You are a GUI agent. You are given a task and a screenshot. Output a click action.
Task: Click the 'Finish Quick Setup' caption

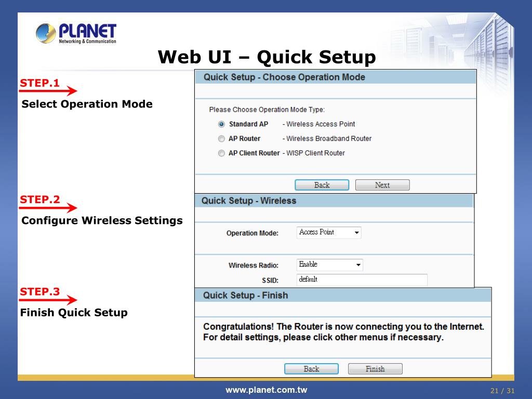tap(74, 312)
